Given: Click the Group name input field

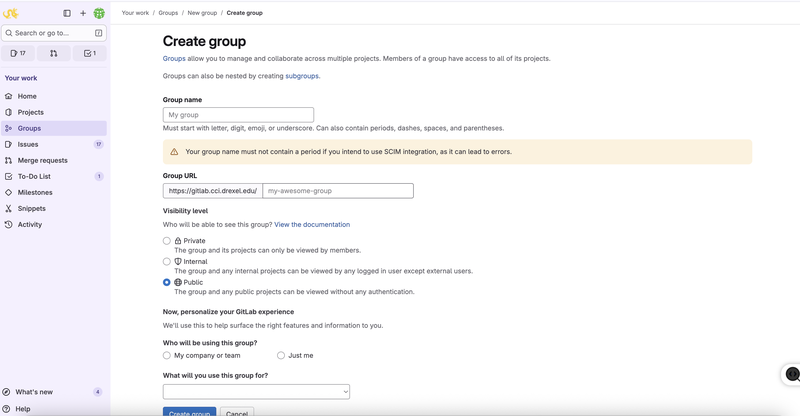Looking at the screenshot, I should pos(238,115).
